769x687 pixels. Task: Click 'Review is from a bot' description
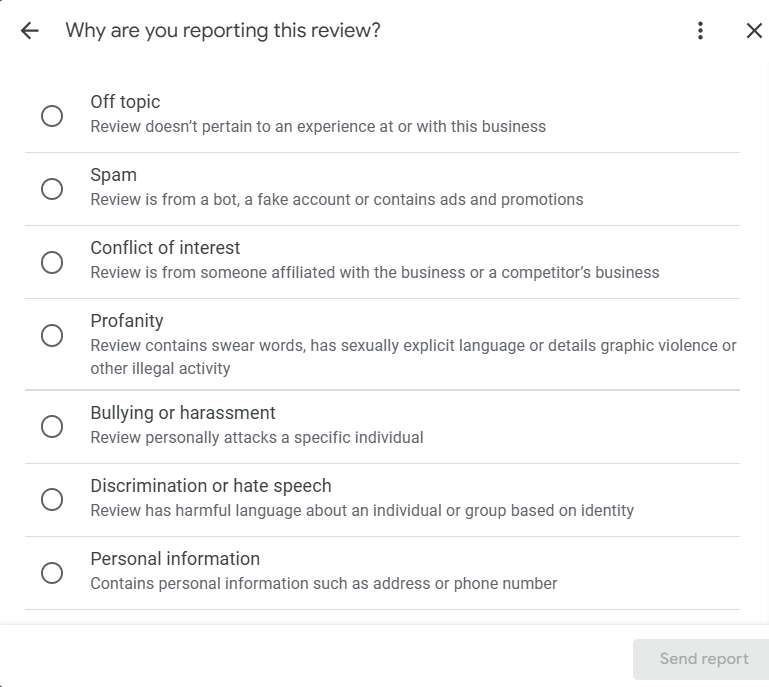tap(337, 200)
